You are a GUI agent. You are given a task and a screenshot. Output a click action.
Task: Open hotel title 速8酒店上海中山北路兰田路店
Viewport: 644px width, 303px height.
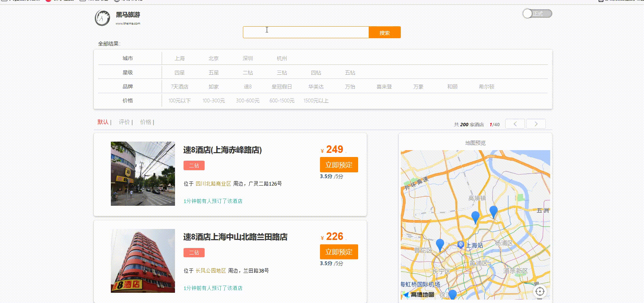pyautogui.click(x=235, y=237)
